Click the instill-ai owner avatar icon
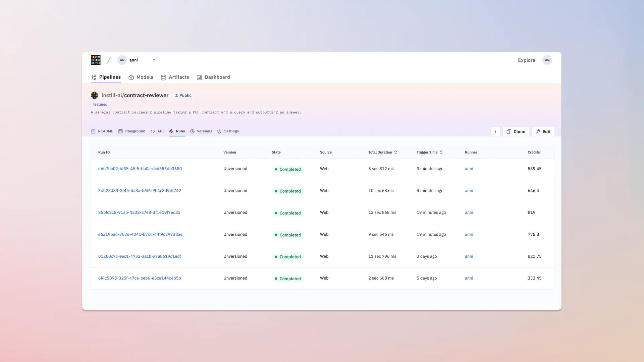Image resolution: width=644 pixels, height=362 pixels. [95, 95]
